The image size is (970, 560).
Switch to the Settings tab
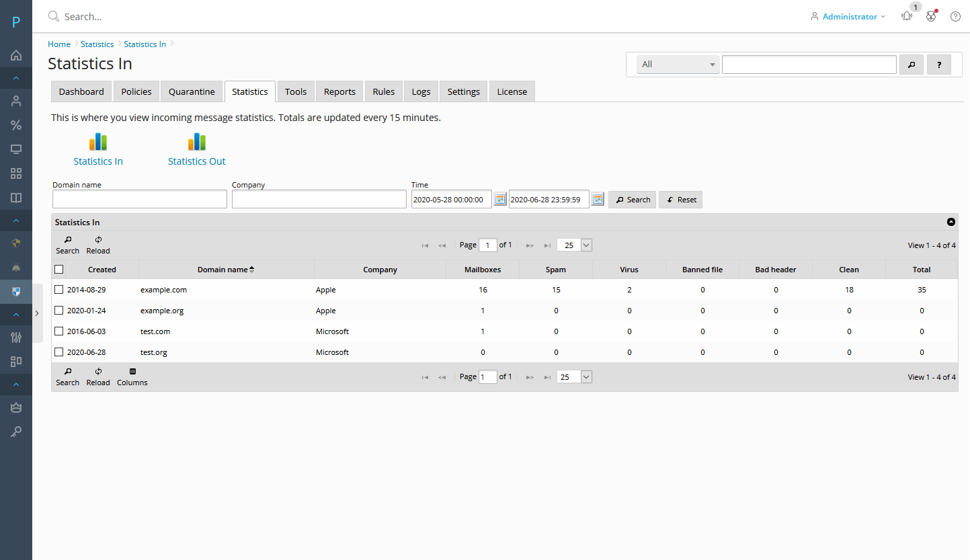click(x=464, y=91)
